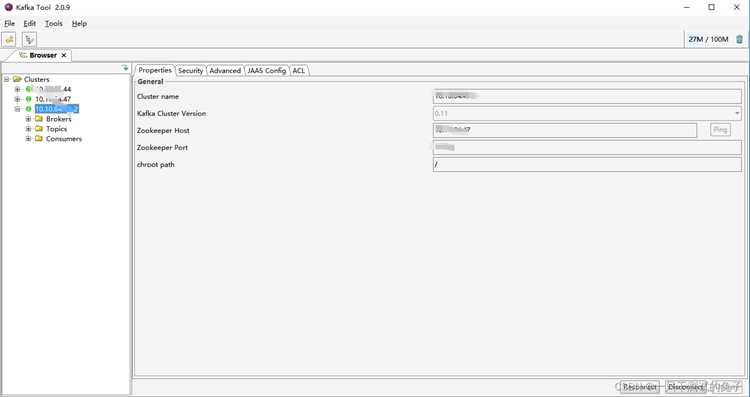Click the tree search filter field

tap(61, 68)
